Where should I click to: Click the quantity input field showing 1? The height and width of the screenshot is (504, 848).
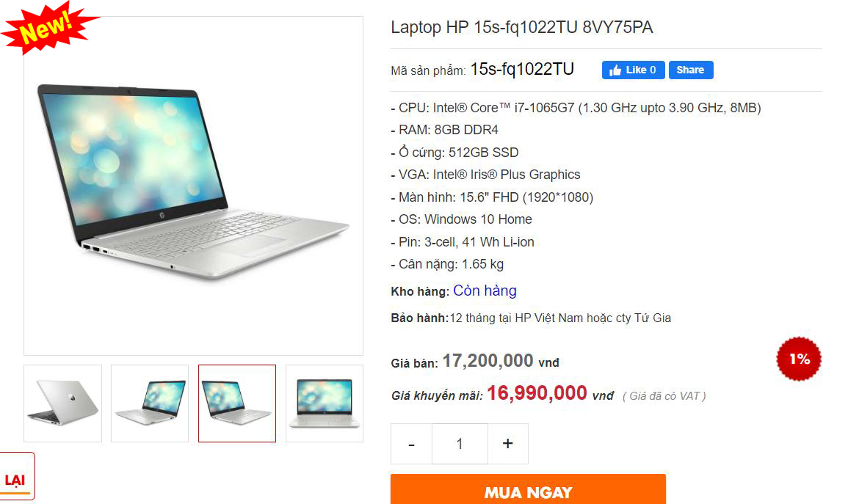tap(460, 444)
